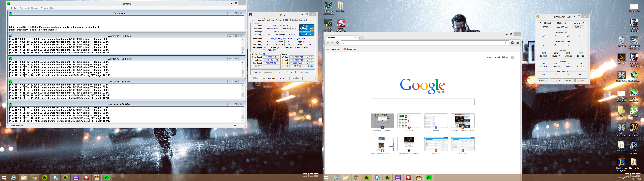This screenshot has height=181, width=644.
Task: Open the Start button on left monitor's taskbar
Action: click(4, 177)
